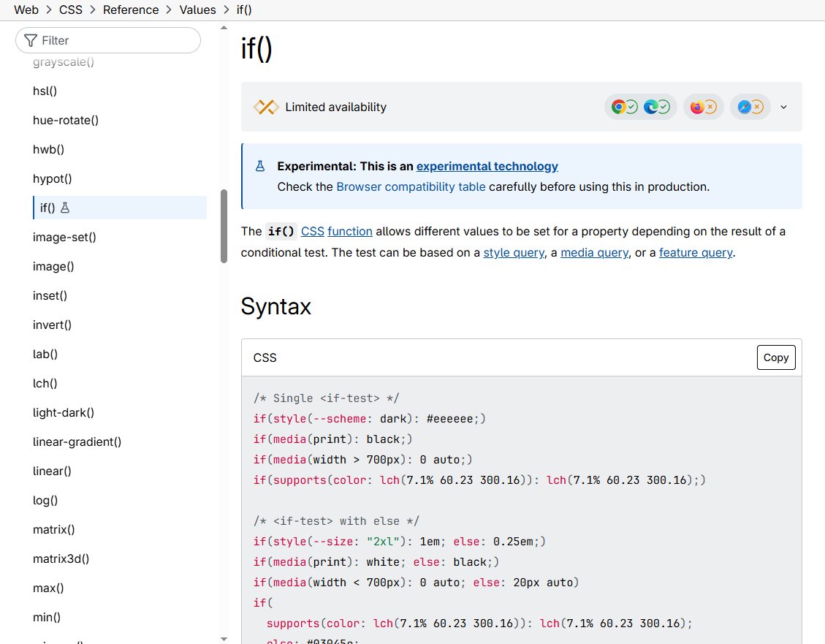The image size is (825, 644).
Task: Open hwb() in the sidebar
Action: click(48, 149)
